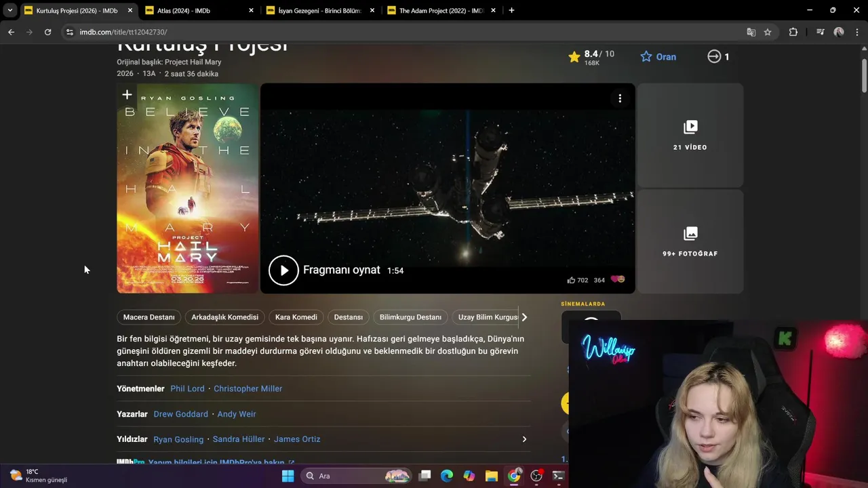Viewport: 868px width, 488px height.
Task: Open popularity ranking arrow icon showing 1
Action: tap(718, 57)
